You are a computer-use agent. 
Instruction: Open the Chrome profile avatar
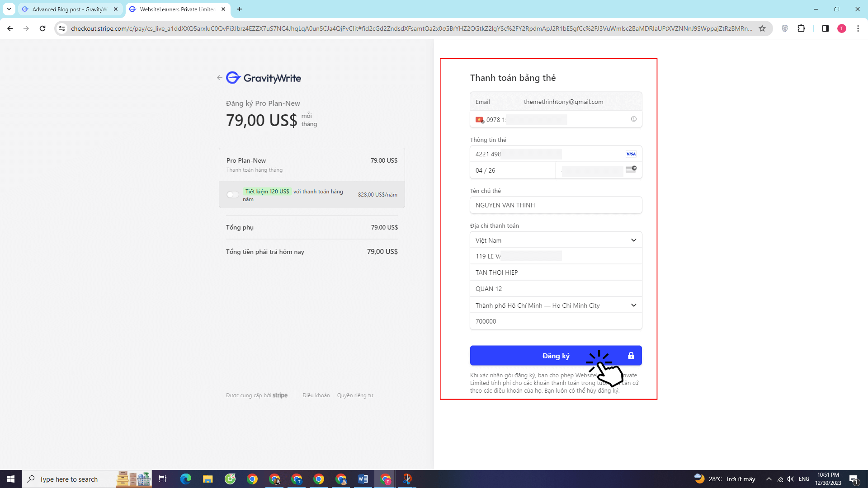coord(841,28)
